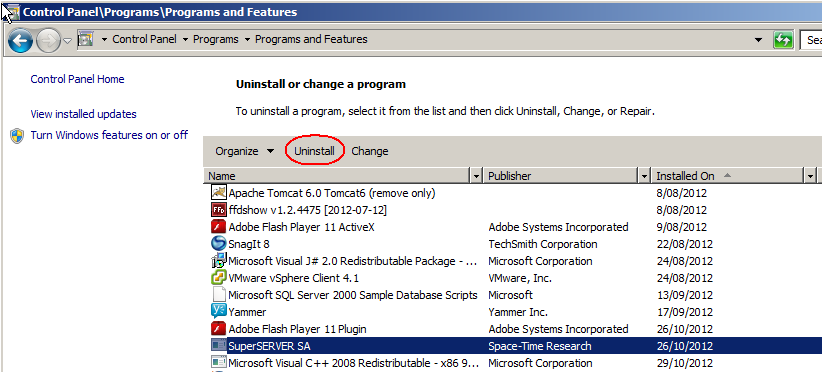Select the ffdshow program icon
Image resolution: width=822 pixels, height=372 pixels.
[x=218, y=210]
